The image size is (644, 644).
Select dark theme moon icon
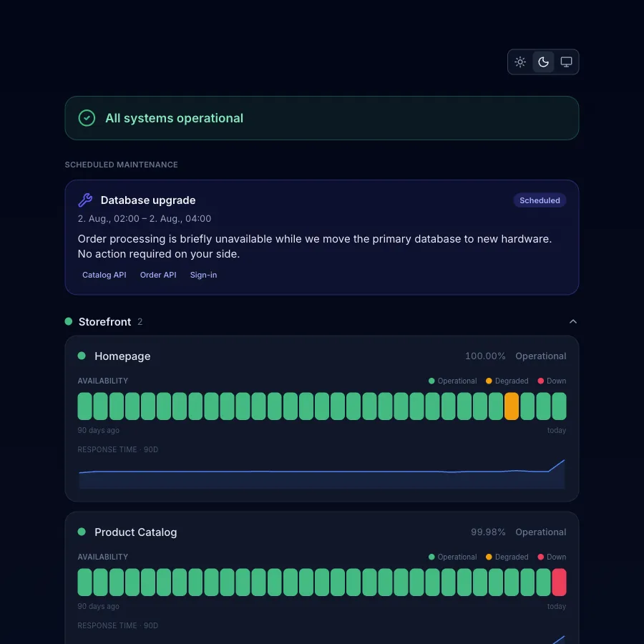pyautogui.click(x=543, y=62)
